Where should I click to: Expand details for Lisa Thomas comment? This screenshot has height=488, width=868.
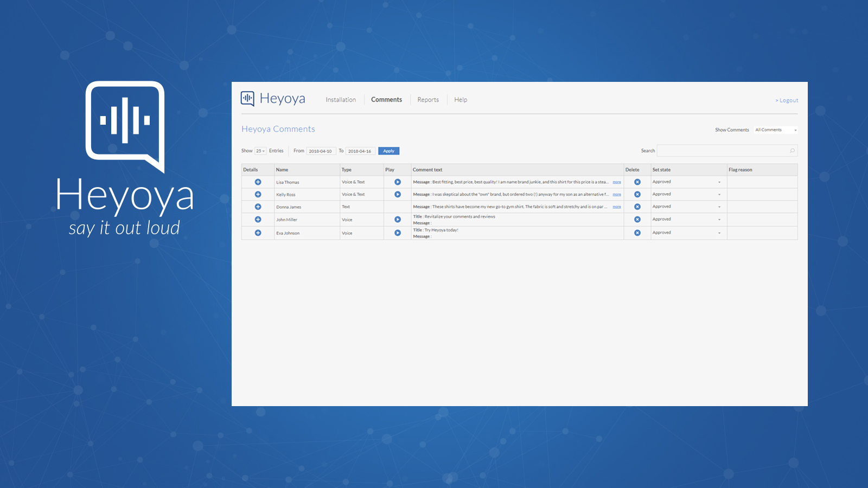pyautogui.click(x=258, y=182)
